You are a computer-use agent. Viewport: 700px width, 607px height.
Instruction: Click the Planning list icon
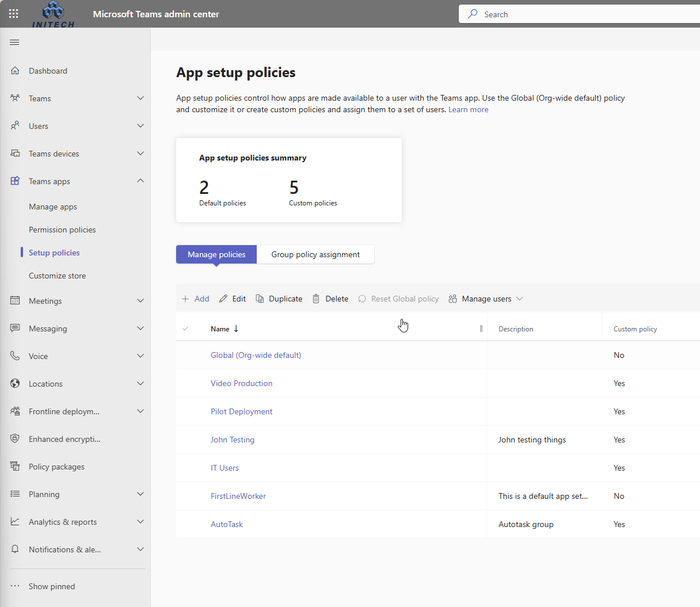pos(15,494)
